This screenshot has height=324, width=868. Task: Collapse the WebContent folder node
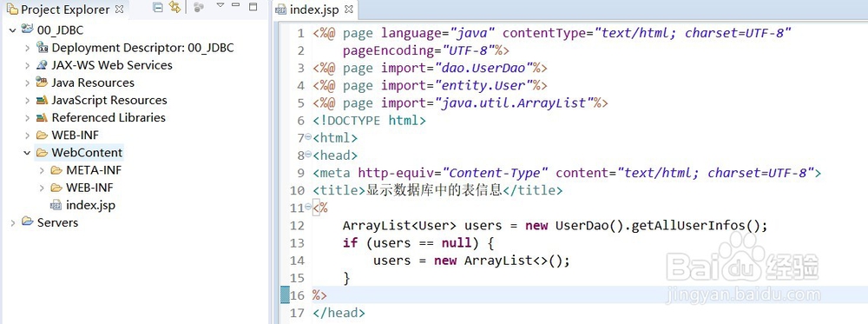coord(27,153)
